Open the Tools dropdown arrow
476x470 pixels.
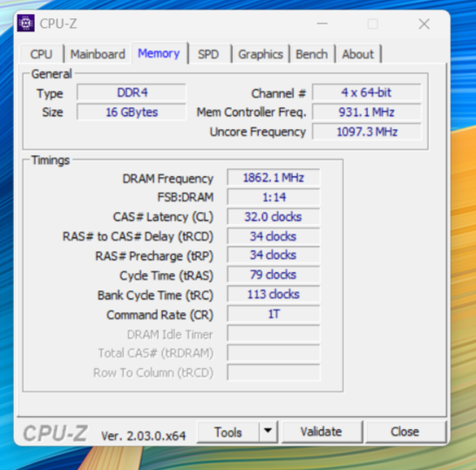(268, 432)
